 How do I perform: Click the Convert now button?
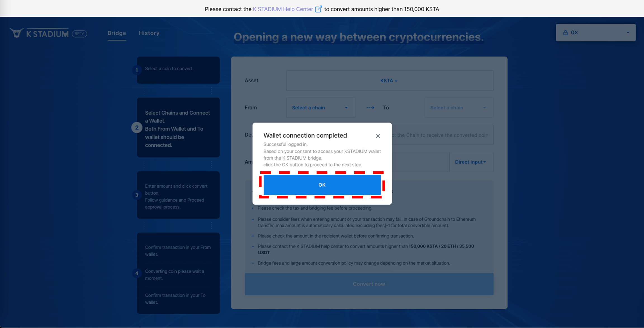point(369,284)
